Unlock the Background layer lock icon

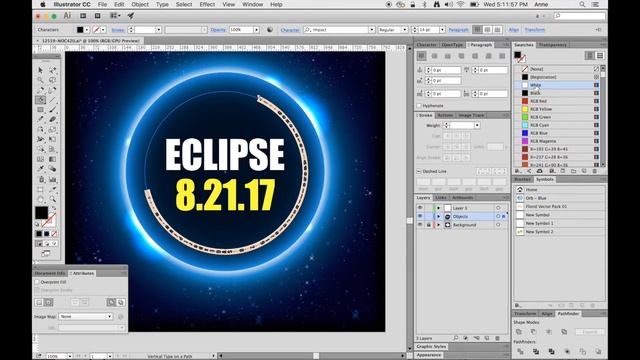(x=429, y=225)
